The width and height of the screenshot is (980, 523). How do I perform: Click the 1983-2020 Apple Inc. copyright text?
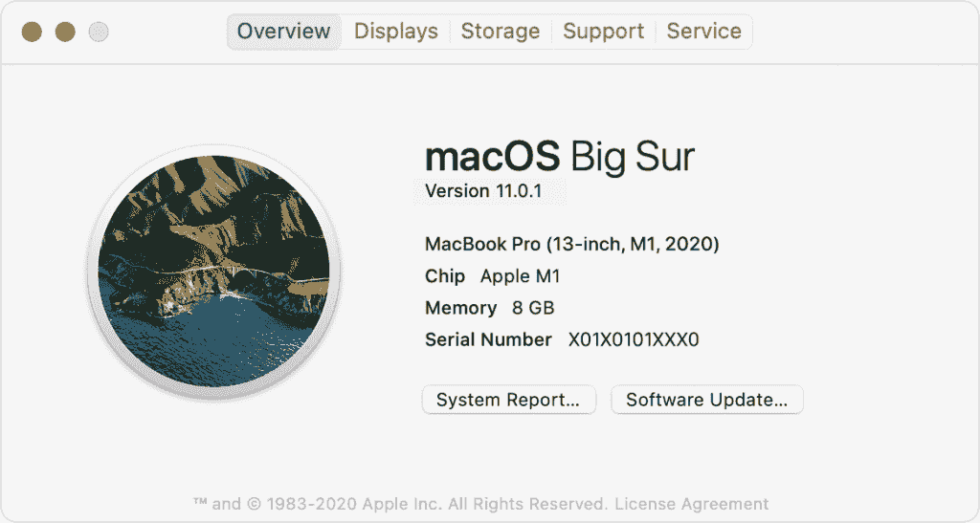click(400, 504)
